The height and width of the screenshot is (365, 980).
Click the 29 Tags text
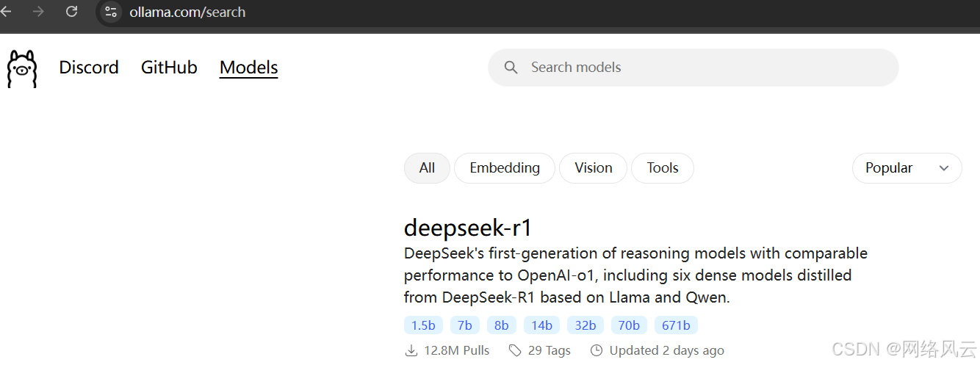(550, 350)
